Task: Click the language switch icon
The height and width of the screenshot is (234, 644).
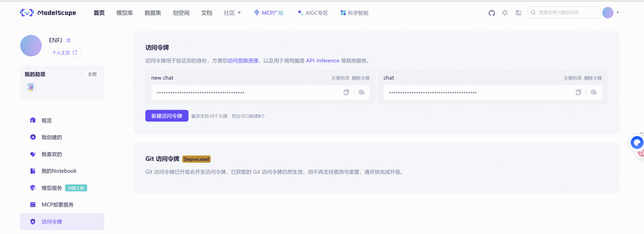Action: click(518, 13)
